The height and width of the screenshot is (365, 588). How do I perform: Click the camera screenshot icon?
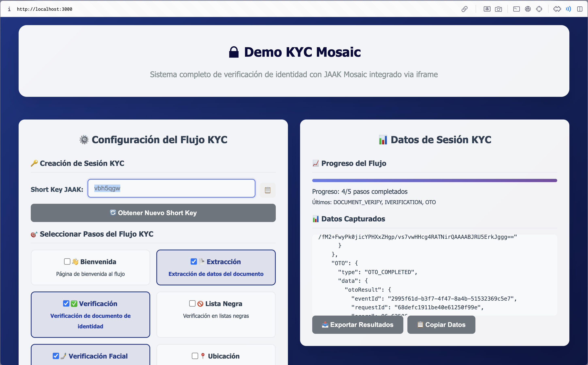click(x=498, y=9)
